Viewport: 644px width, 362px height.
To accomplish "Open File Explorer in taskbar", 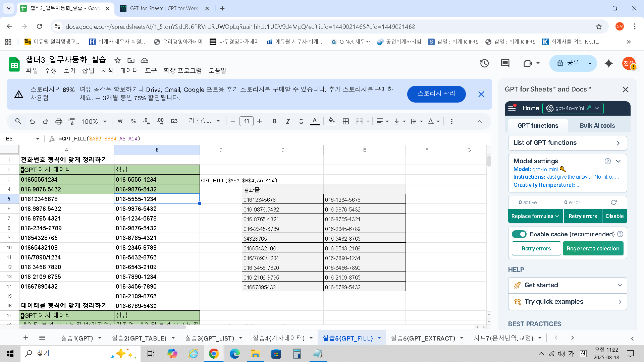I will pos(255,354).
